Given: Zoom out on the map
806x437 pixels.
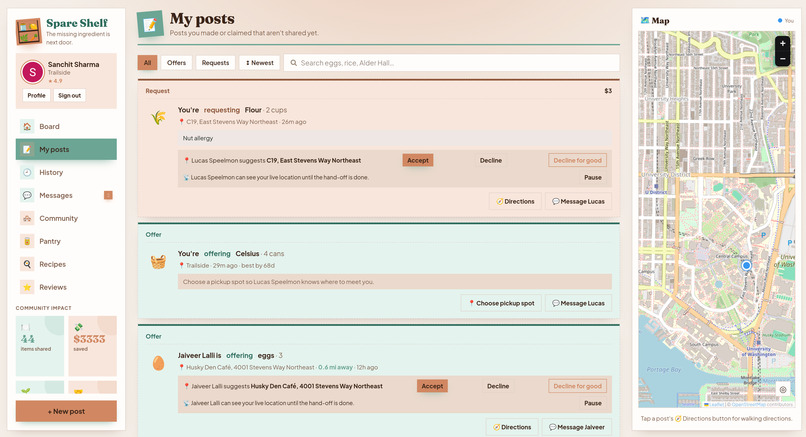Looking at the screenshot, I should click(x=782, y=59).
